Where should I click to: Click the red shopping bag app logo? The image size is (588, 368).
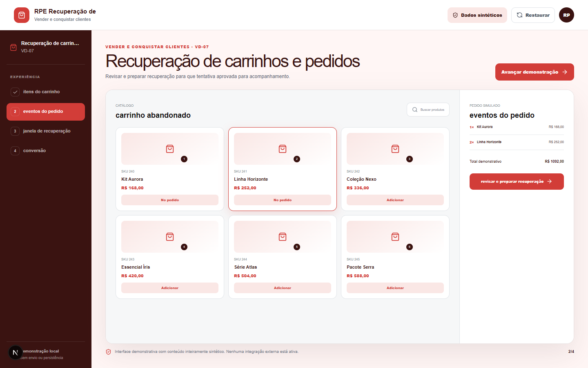(22, 15)
